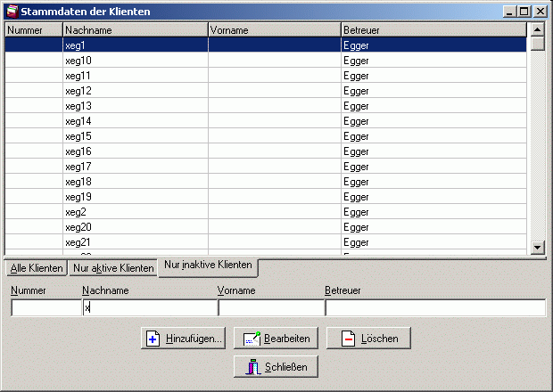Select the row xeg12
This screenshot has width=553, height=392.
266,91
